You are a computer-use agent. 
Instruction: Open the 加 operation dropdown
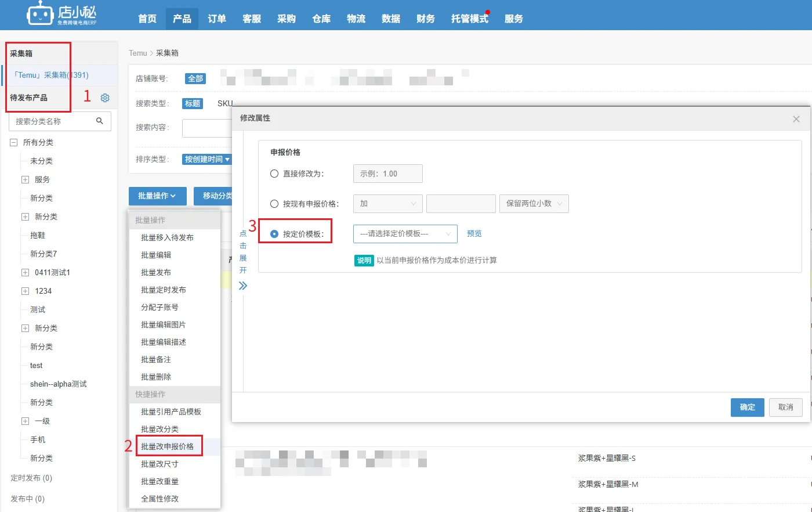point(387,204)
